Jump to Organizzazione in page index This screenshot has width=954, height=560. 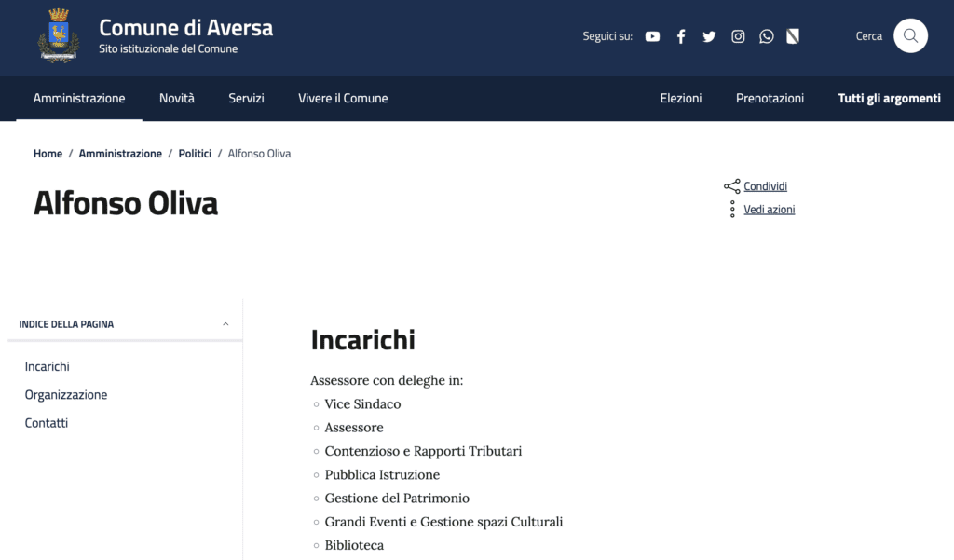66,395
